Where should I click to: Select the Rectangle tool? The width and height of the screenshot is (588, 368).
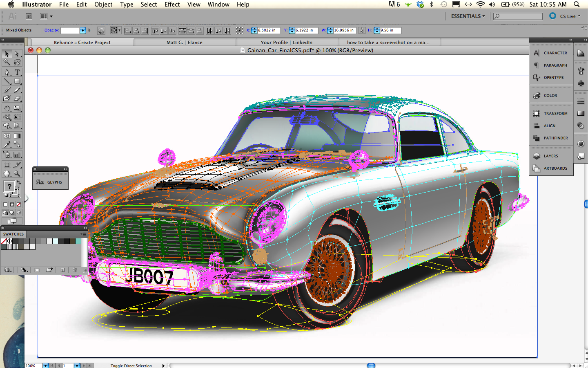point(17,81)
